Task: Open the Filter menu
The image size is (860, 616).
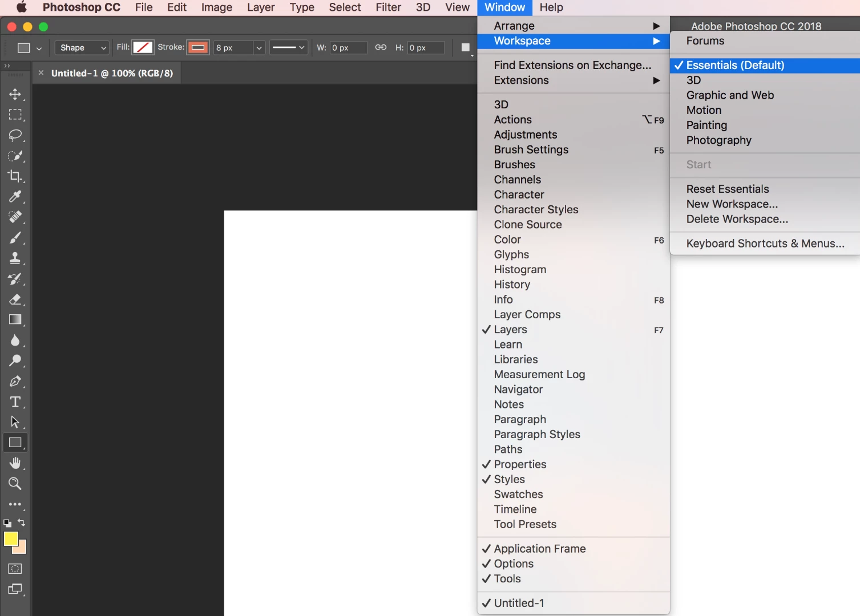Action: 388,7
